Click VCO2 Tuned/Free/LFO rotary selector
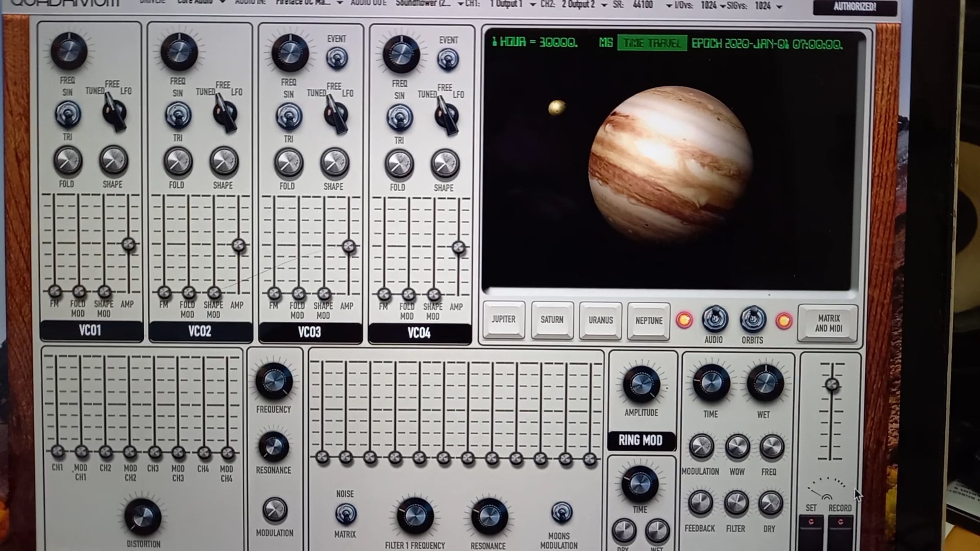The height and width of the screenshot is (551, 980). pyautogui.click(x=225, y=113)
